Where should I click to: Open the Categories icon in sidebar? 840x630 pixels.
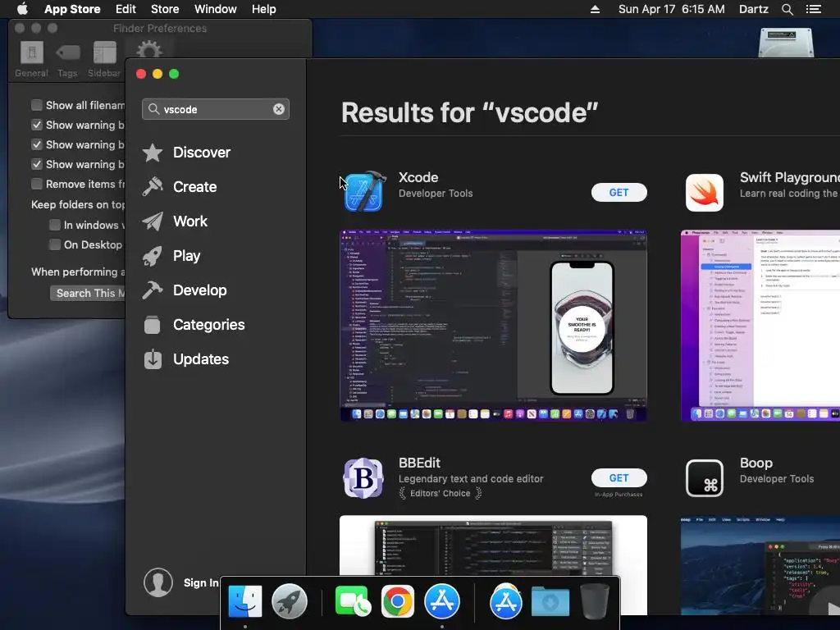(x=152, y=325)
